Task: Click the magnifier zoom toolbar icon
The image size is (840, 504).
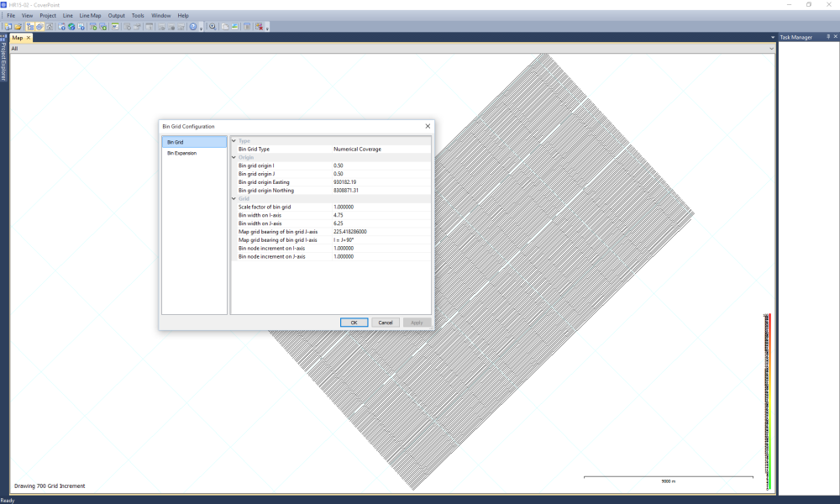Action: click(213, 27)
